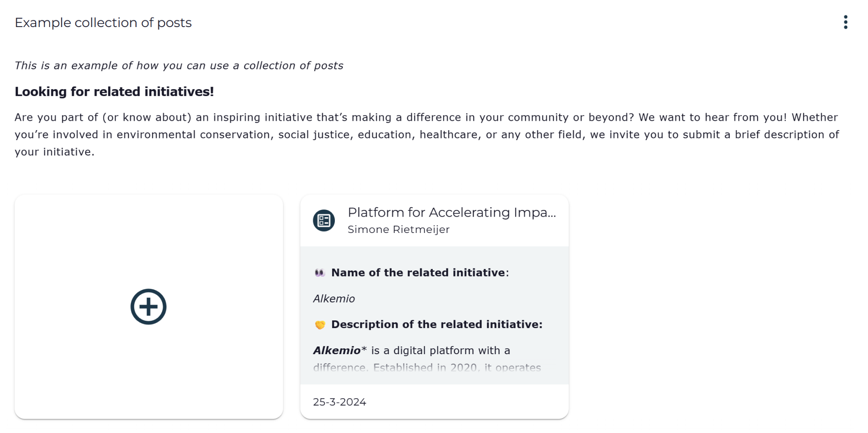This screenshot has height=433, width=868.
Task: Click the Looking for related initiatives heading
Action: pos(114,91)
